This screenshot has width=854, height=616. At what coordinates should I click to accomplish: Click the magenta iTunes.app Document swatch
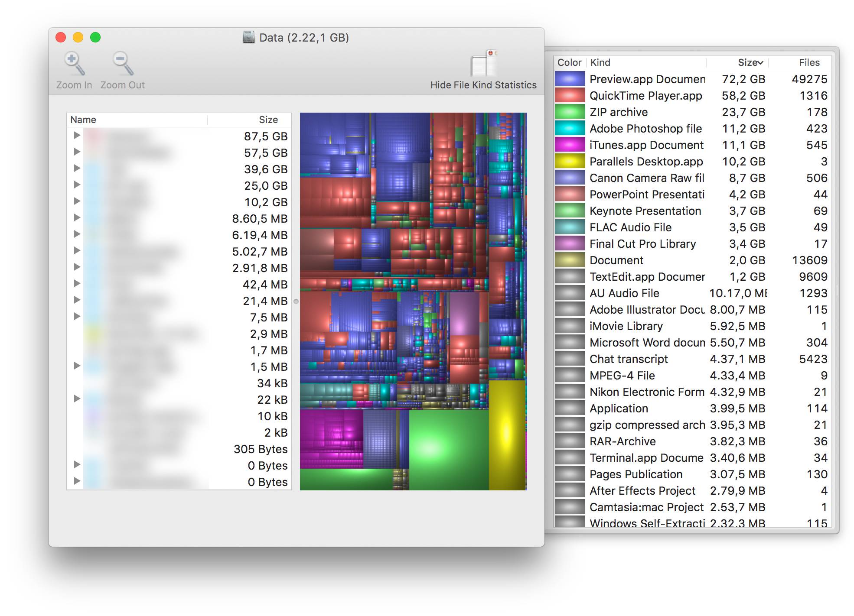tap(570, 145)
